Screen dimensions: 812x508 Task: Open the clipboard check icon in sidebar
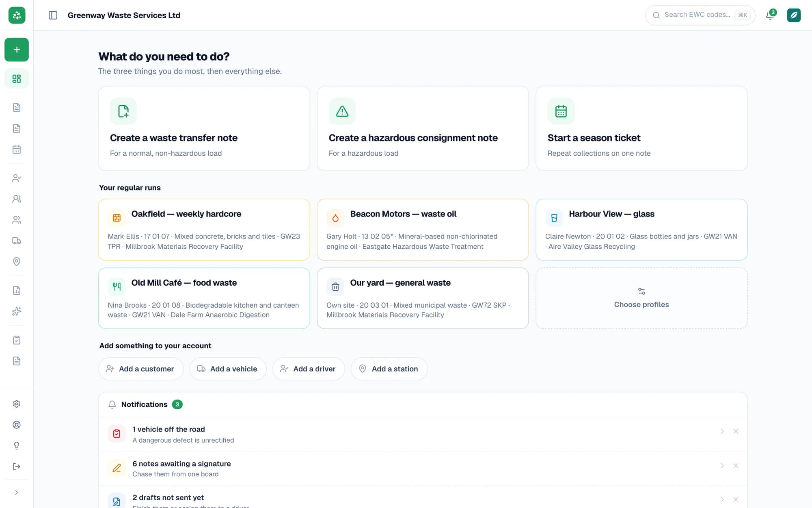pos(17,340)
